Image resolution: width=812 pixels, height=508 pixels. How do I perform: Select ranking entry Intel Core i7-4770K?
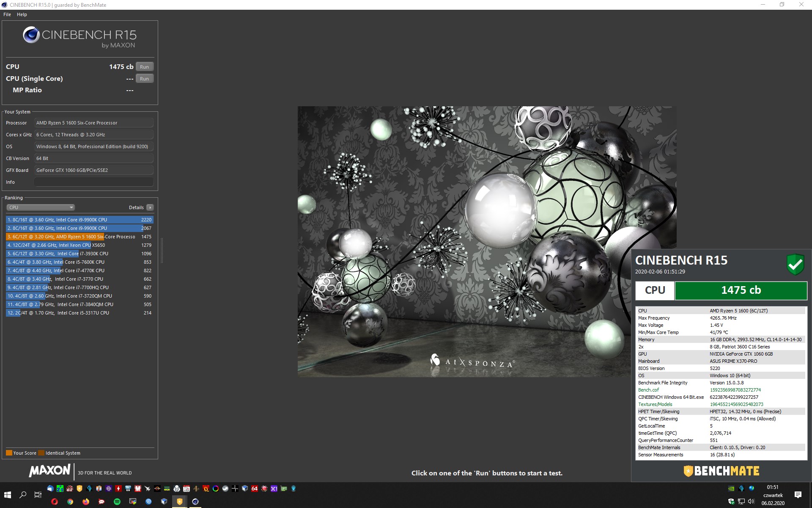[80, 271]
